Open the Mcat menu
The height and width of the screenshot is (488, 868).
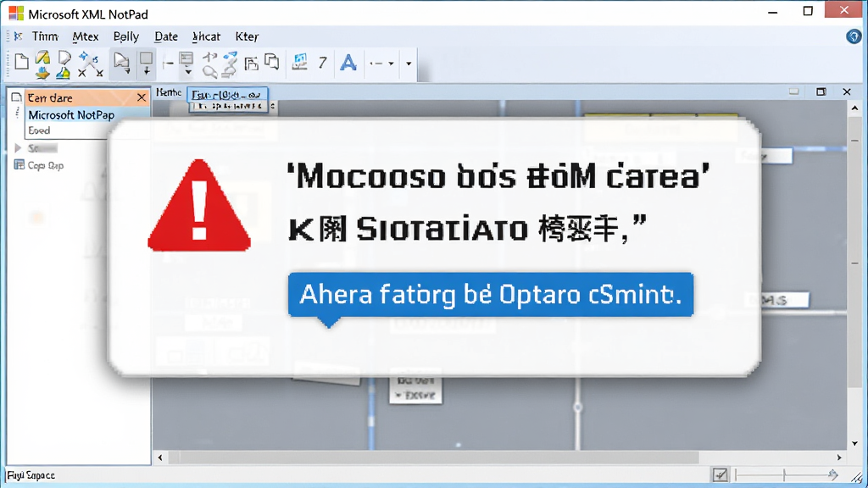[x=206, y=36]
